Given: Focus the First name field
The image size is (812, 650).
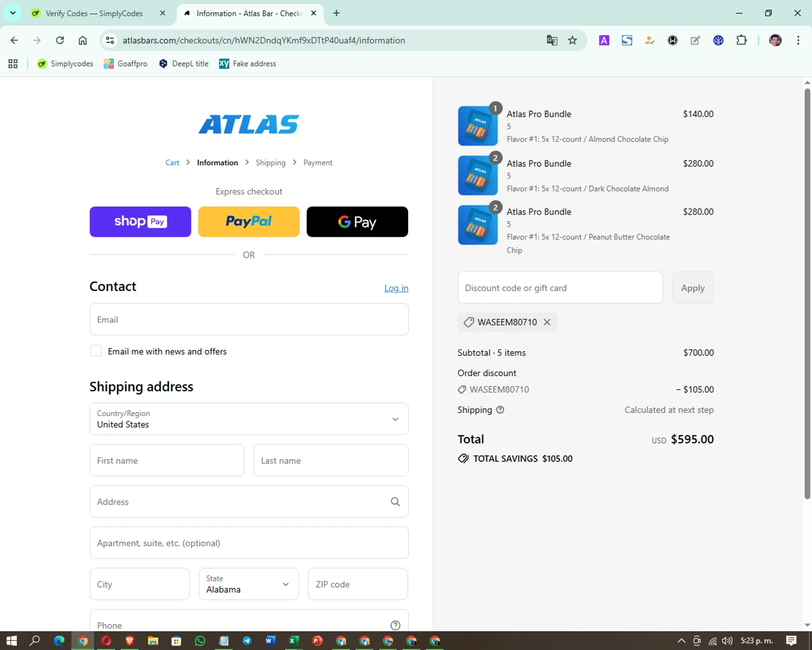Looking at the screenshot, I should click(167, 460).
